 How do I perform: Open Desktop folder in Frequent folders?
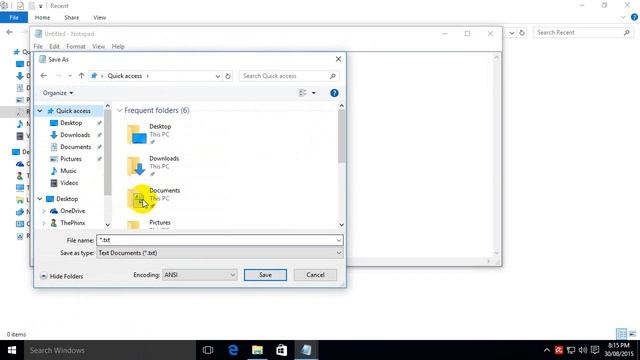point(154,134)
